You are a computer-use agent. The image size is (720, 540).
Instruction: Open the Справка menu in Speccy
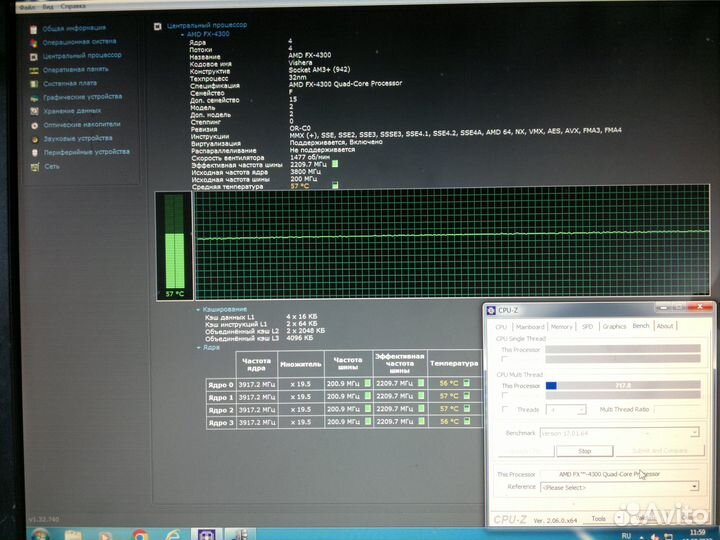point(73,6)
